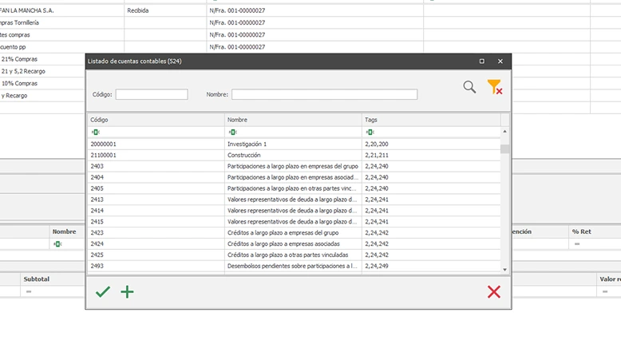
Task: Accept selection with the green checkmark
Action: tap(103, 292)
